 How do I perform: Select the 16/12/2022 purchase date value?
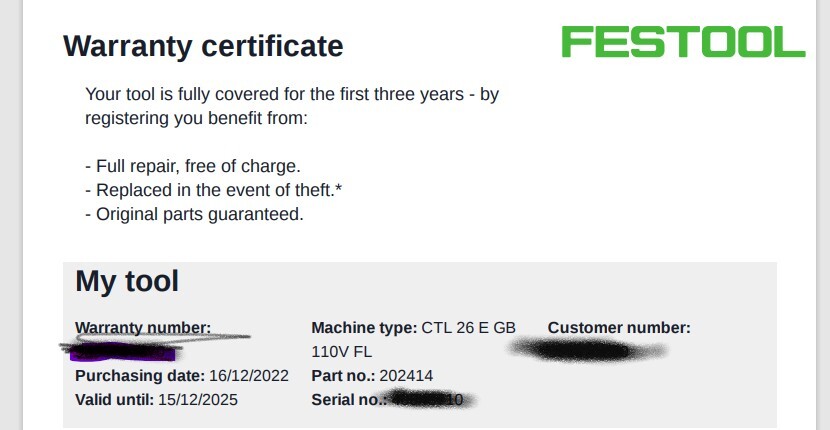(249, 376)
